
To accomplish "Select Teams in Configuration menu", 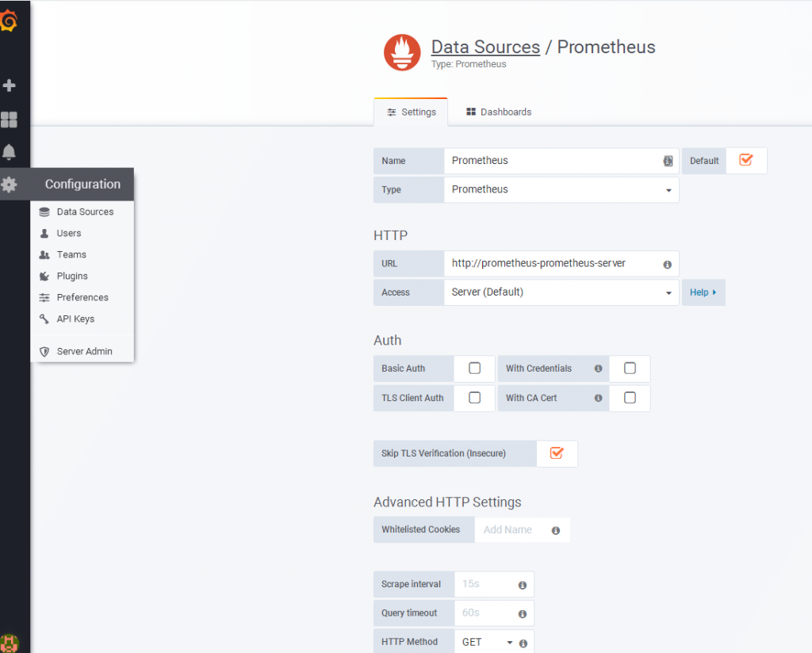I will click(x=82, y=254).
